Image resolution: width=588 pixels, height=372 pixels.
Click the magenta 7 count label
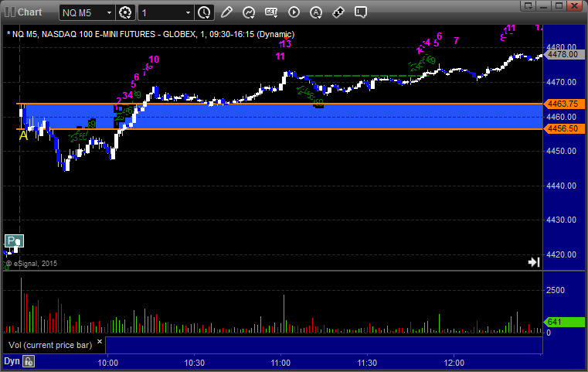456,40
